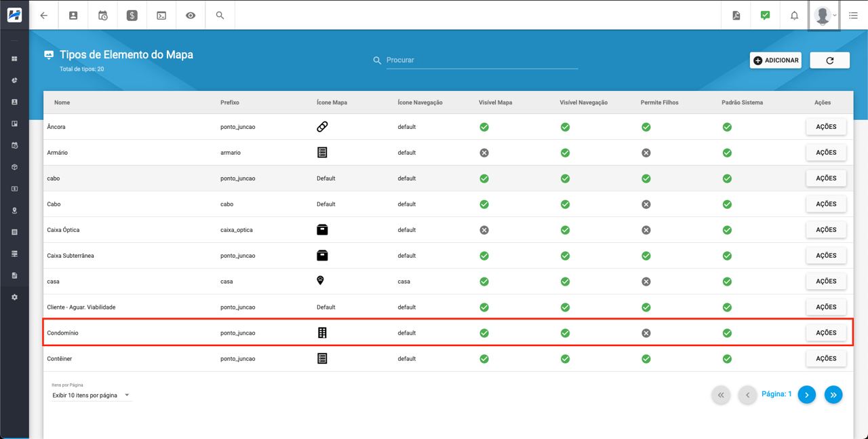Image resolution: width=868 pixels, height=439 pixels.
Task: Click Armário's grey X under Visível Mapa
Action: pos(484,153)
